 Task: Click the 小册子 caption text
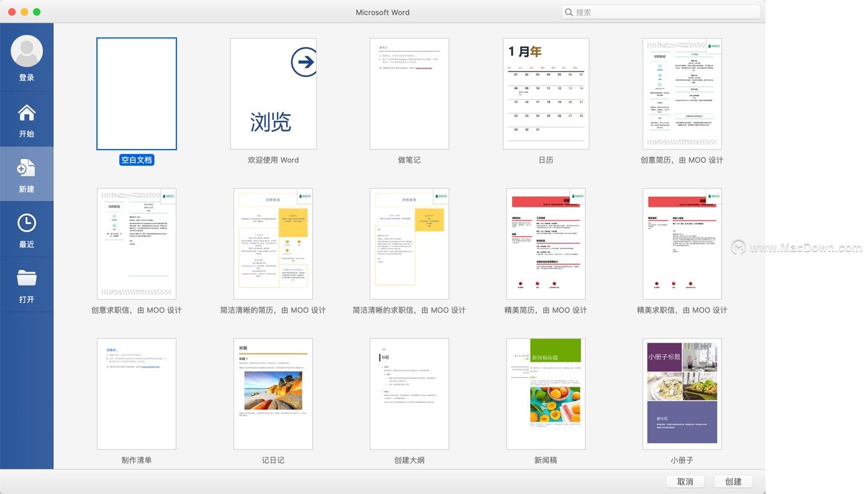point(682,460)
